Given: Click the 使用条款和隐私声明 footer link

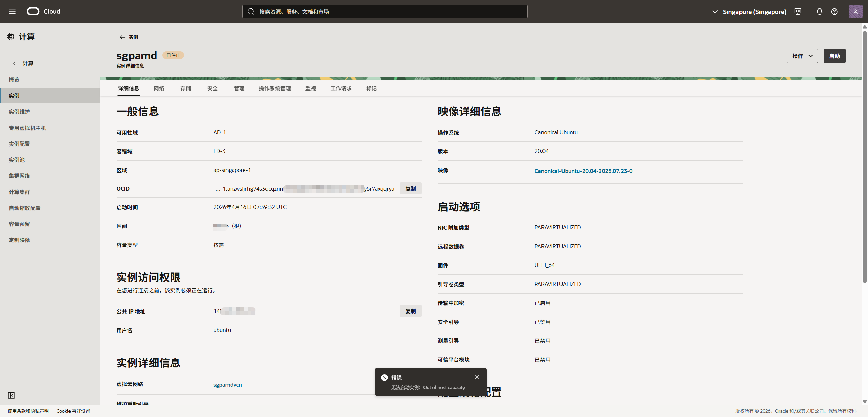Looking at the screenshot, I should coord(28,411).
